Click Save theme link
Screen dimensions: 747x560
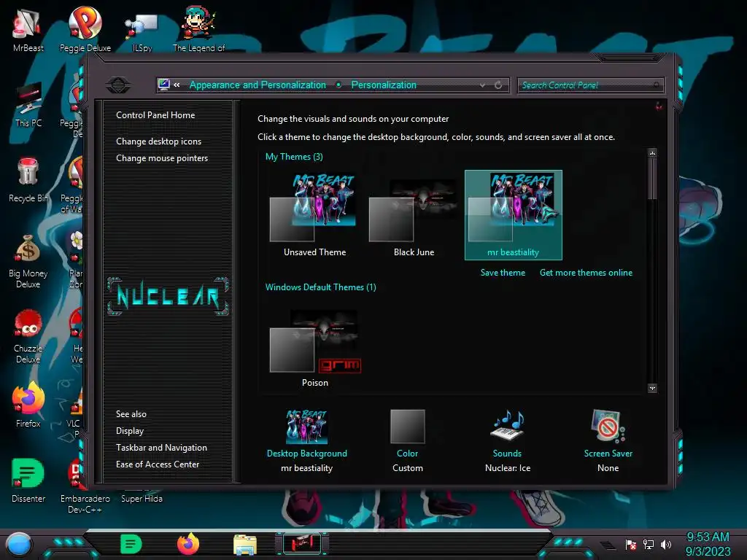503,273
